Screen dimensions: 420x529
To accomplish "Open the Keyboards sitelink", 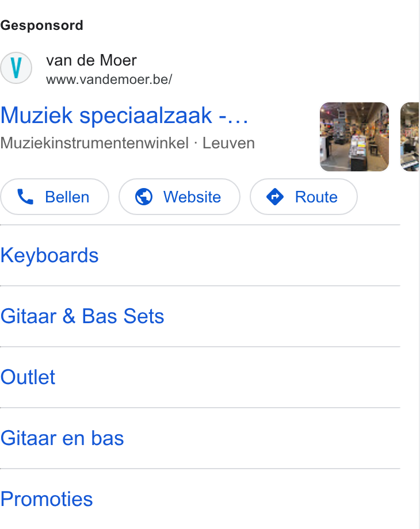I will [49, 255].
